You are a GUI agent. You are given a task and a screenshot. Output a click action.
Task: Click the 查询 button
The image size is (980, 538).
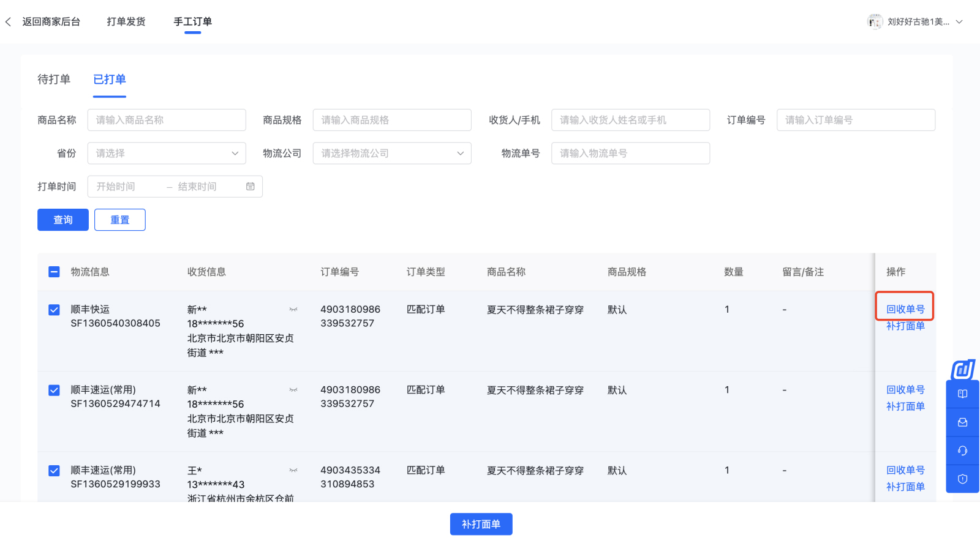tap(63, 220)
